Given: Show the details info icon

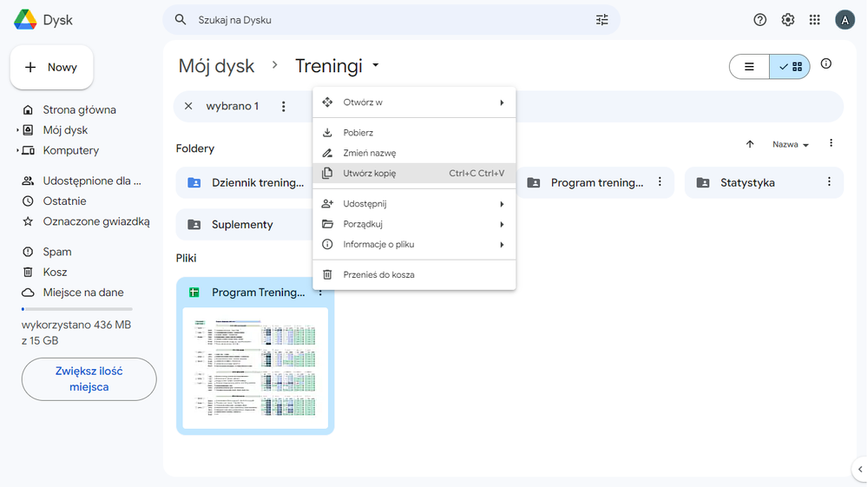Looking at the screenshot, I should coord(826,64).
